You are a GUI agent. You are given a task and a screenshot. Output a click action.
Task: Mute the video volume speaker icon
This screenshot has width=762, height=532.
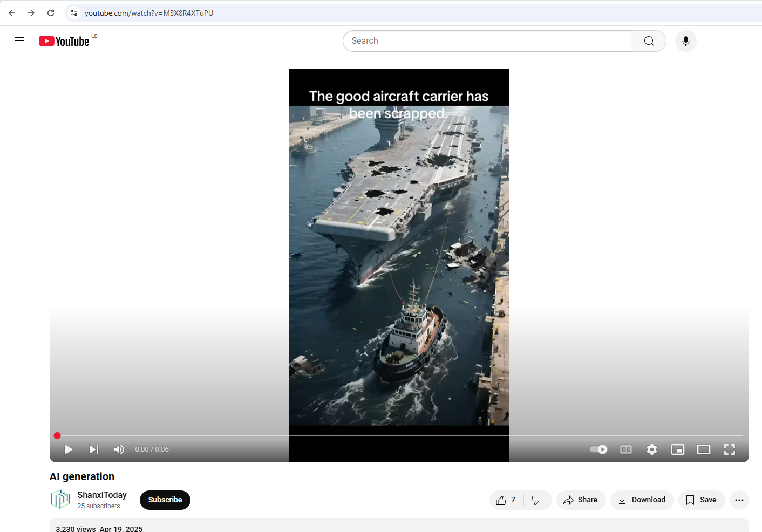point(119,449)
